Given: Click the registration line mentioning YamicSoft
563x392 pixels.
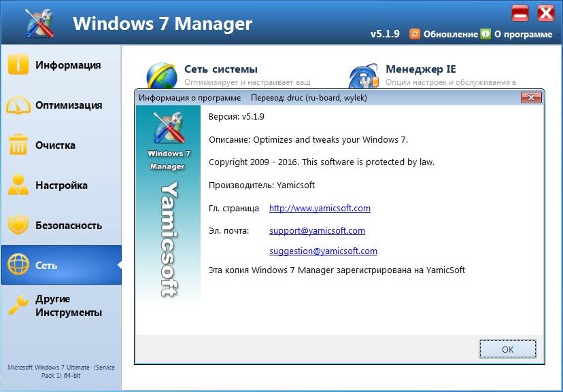Looking at the screenshot, I should tap(337, 270).
